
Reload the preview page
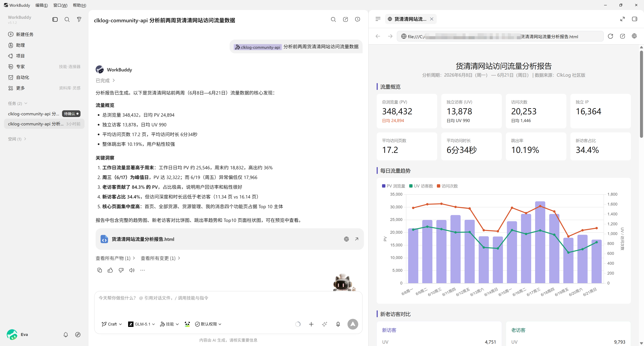(610, 36)
